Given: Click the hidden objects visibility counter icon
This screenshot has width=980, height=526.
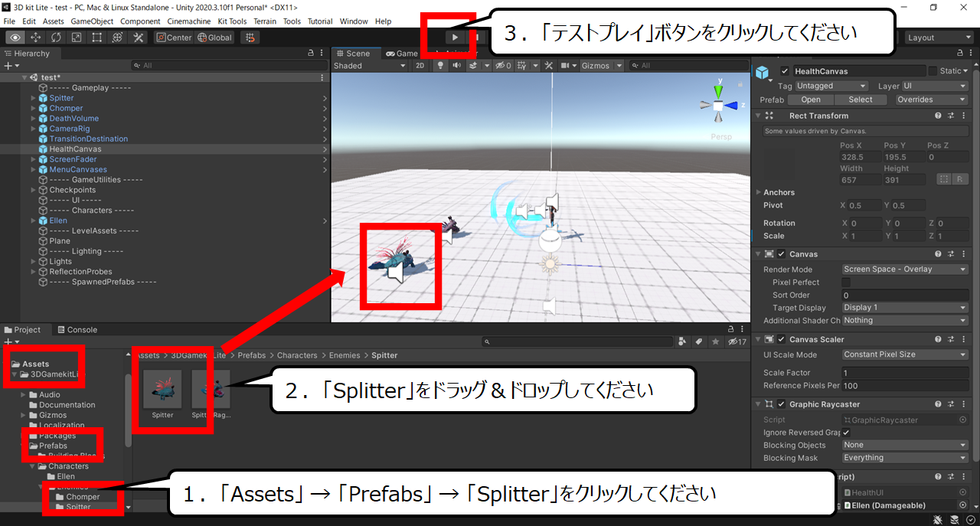Looking at the screenshot, I should 503,66.
